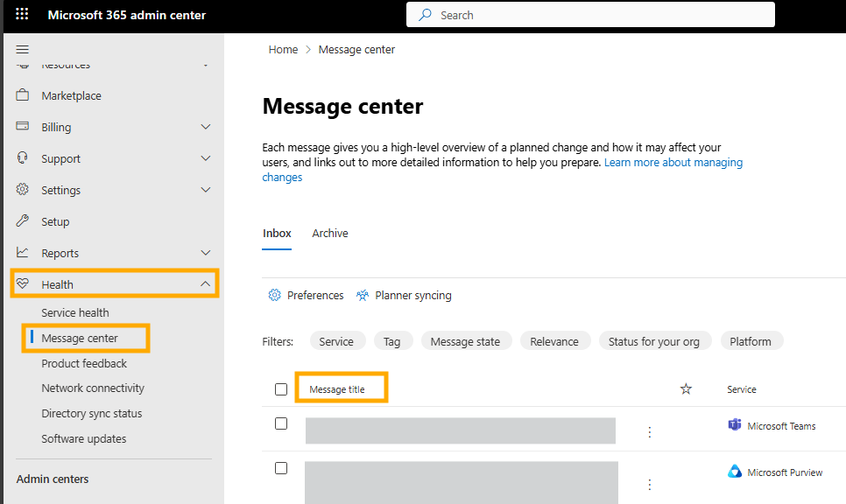The height and width of the screenshot is (504, 846).
Task: Open the Platform filter dropdown
Action: pyautogui.click(x=751, y=341)
